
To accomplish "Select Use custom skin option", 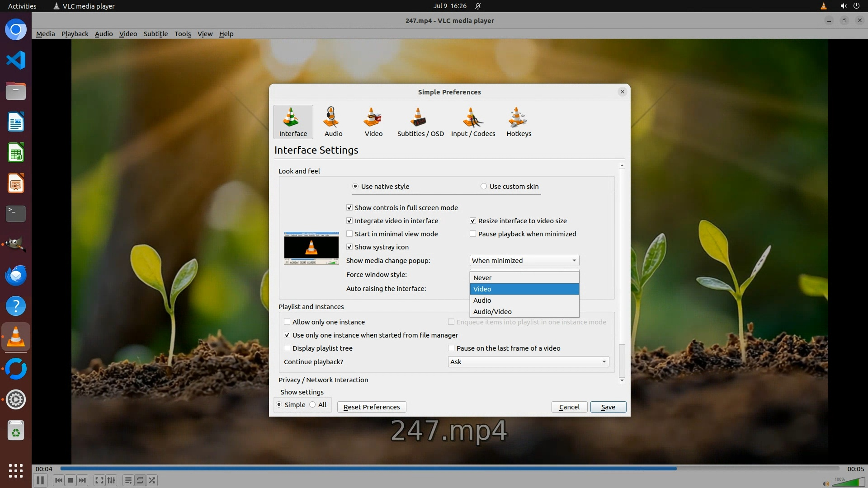I will [484, 187].
